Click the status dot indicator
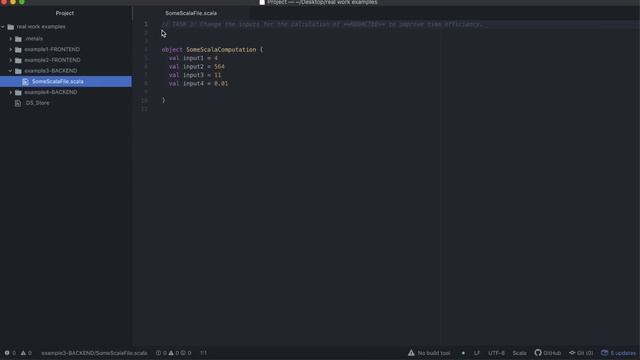 coord(463,353)
